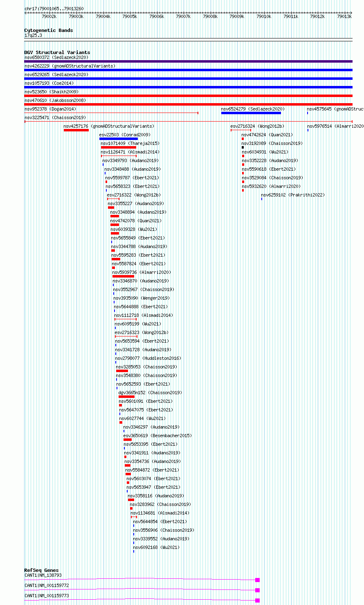Select nsv6027744 (Wu2021) label
This screenshot has width=364, height=605.
(142, 418)
